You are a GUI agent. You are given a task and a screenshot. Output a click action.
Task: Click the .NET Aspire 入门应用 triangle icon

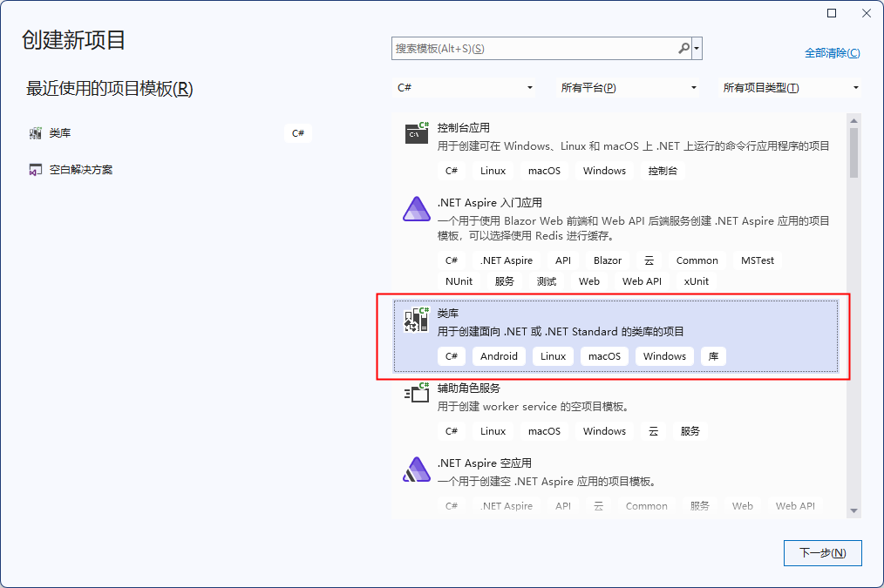416,208
